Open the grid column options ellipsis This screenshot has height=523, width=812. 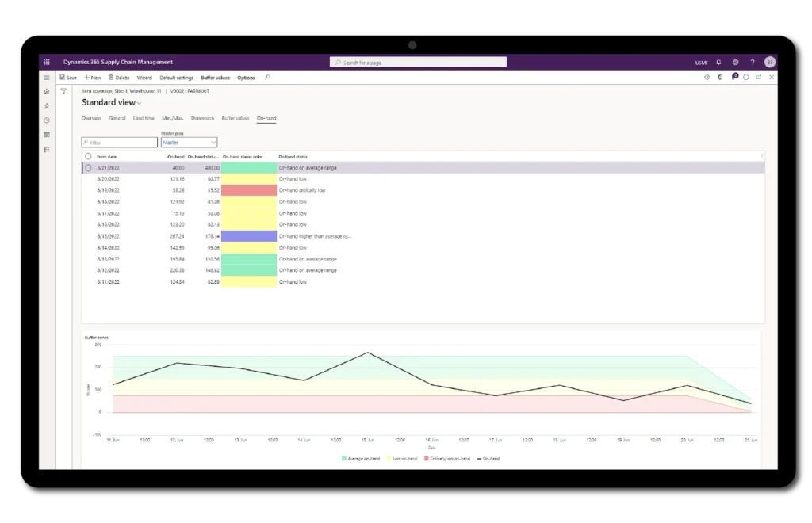pyautogui.click(x=761, y=157)
